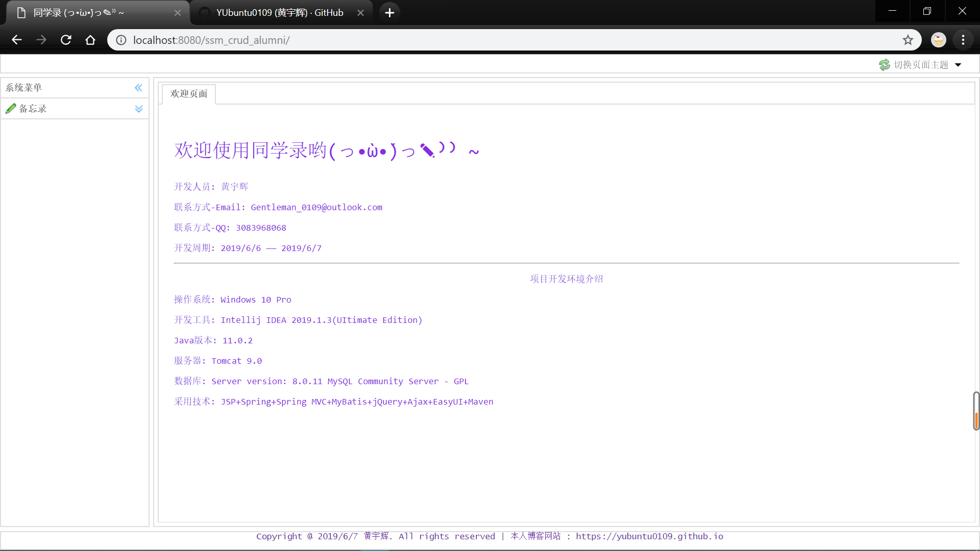This screenshot has height=551, width=980.
Task: Go to browser home page
Action: (90, 40)
